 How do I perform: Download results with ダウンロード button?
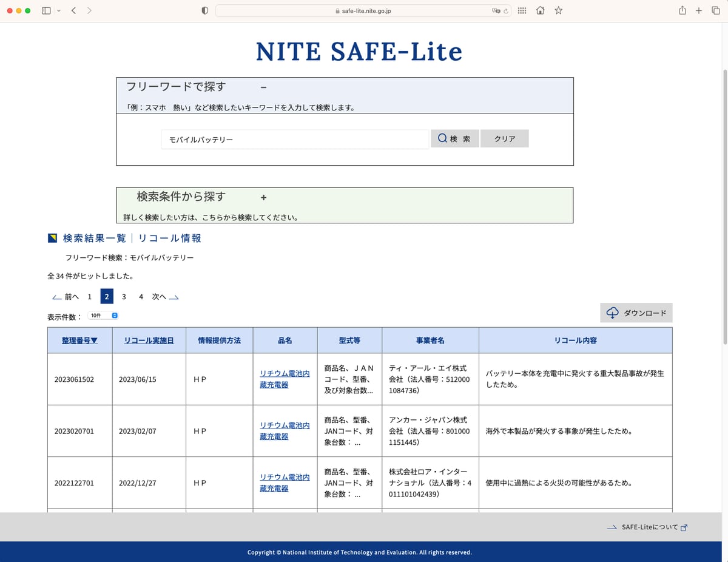pyautogui.click(x=636, y=313)
